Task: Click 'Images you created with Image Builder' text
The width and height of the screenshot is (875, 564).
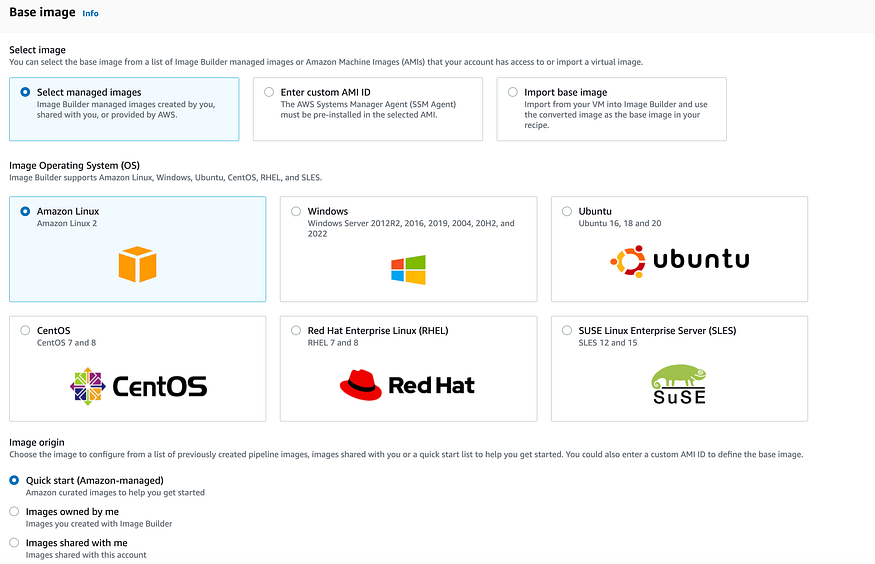Action: pyautogui.click(x=99, y=524)
